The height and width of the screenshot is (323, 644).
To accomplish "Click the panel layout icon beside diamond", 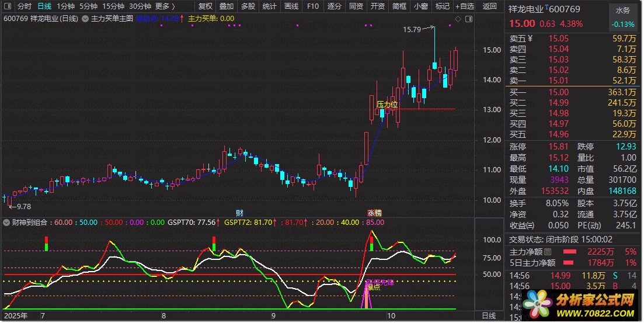I will pos(468,19).
